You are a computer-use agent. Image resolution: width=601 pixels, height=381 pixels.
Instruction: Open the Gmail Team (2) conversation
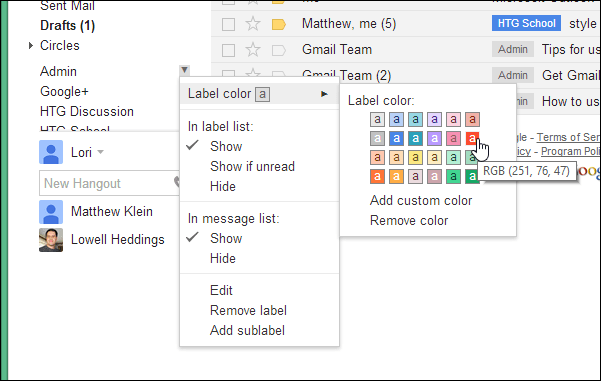click(x=346, y=75)
